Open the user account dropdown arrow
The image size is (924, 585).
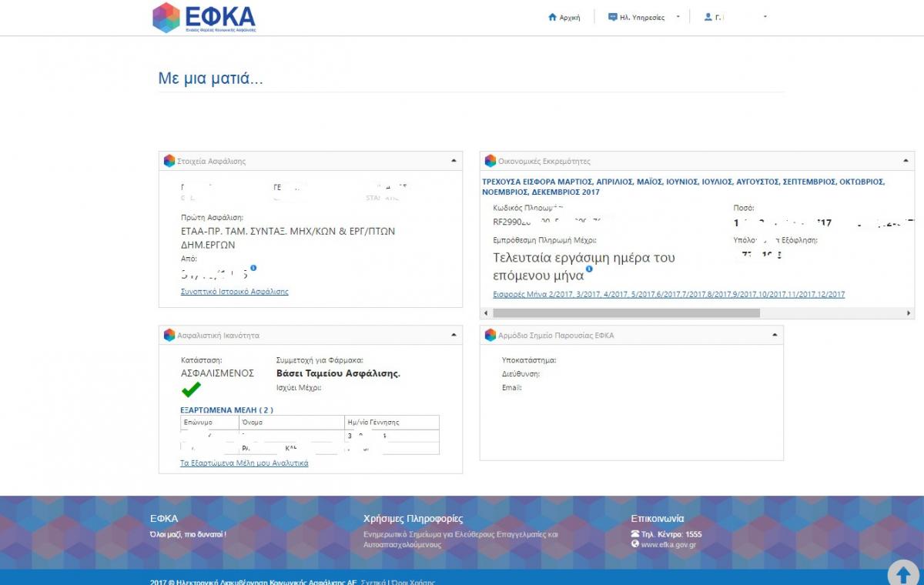coord(765,17)
